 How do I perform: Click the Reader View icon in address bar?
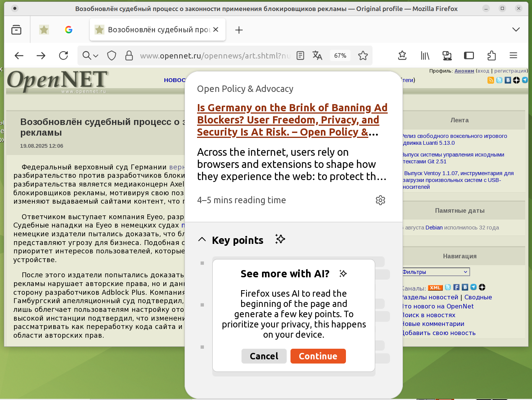tap(300, 56)
